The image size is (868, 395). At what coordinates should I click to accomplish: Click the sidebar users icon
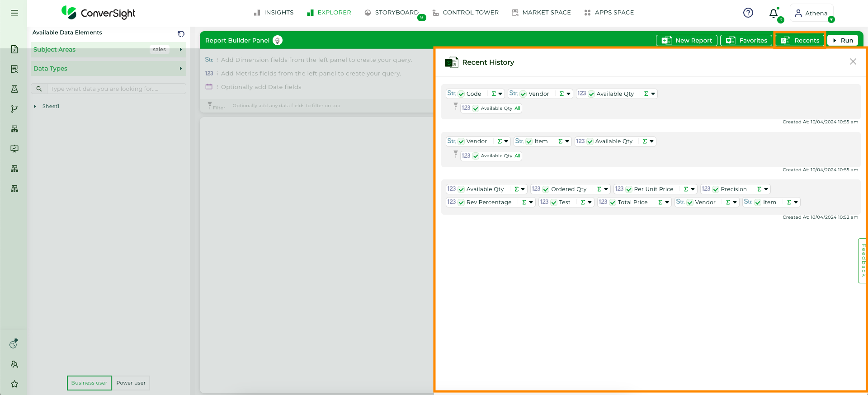point(14,364)
